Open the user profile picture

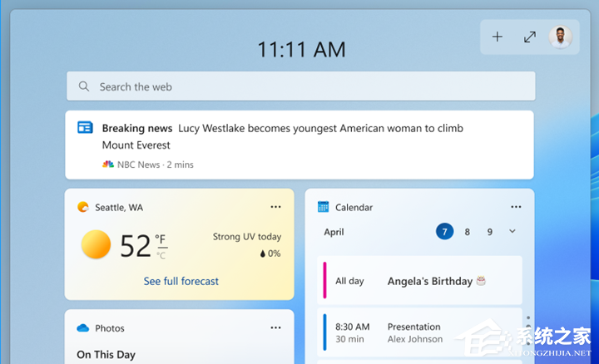[x=560, y=37]
